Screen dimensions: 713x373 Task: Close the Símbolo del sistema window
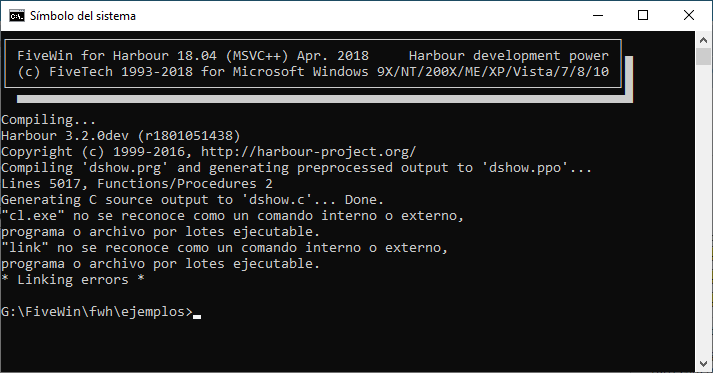[x=689, y=15]
